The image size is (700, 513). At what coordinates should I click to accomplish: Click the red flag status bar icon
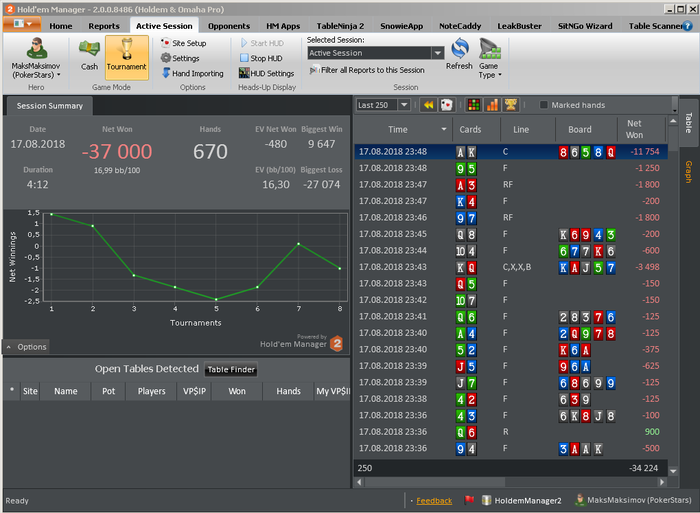point(469,500)
